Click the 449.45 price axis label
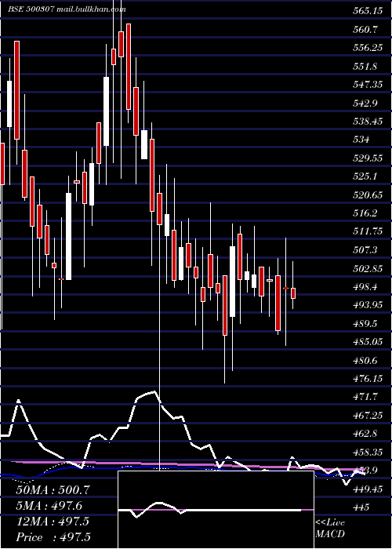 367,489
